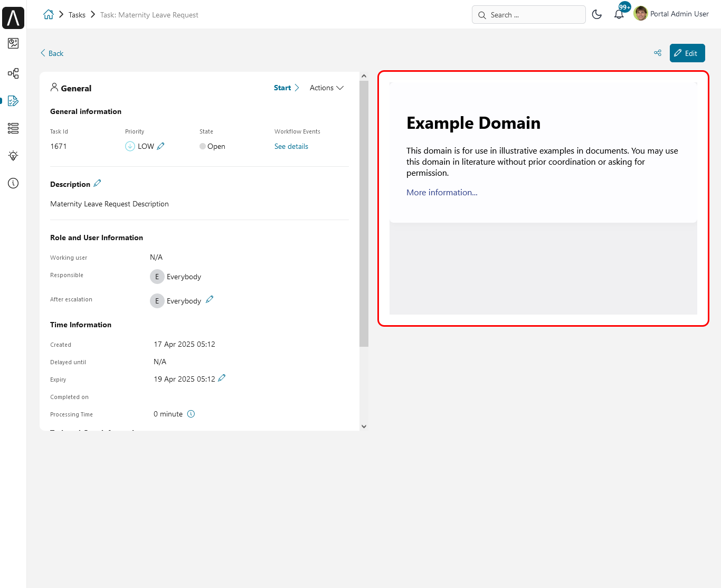Open the processes icon in sidebar
Viewport: 721px width, 588px height.
point(13,73)
